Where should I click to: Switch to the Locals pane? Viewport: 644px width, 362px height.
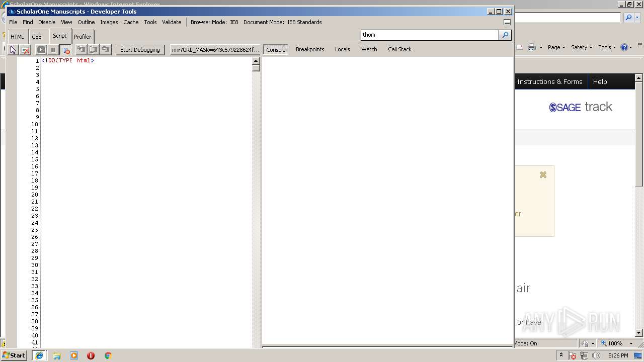(342, 49)
